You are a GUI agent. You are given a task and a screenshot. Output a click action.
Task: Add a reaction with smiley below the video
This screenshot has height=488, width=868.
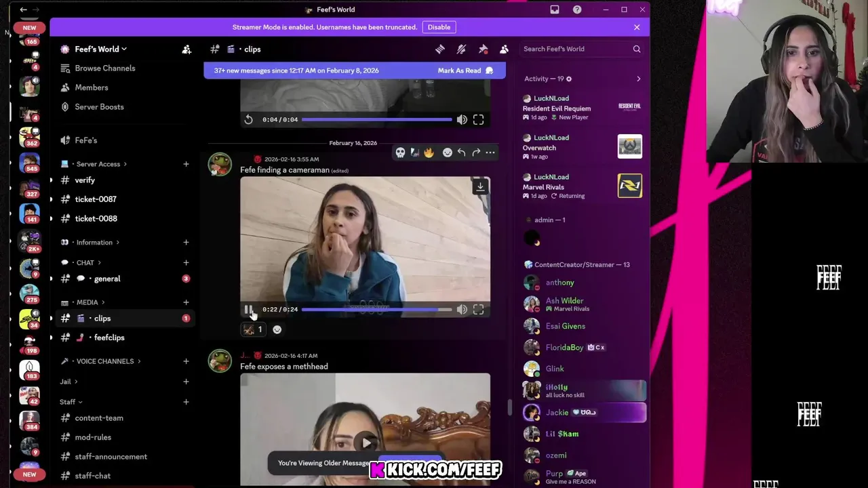coord(277,329)
